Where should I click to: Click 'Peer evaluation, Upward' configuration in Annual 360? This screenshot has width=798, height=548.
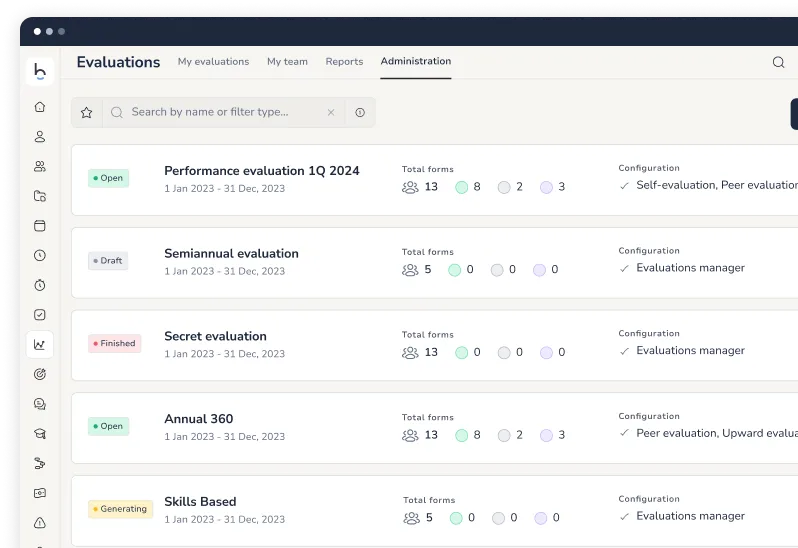pyautogui.click(x=717, y=433)
